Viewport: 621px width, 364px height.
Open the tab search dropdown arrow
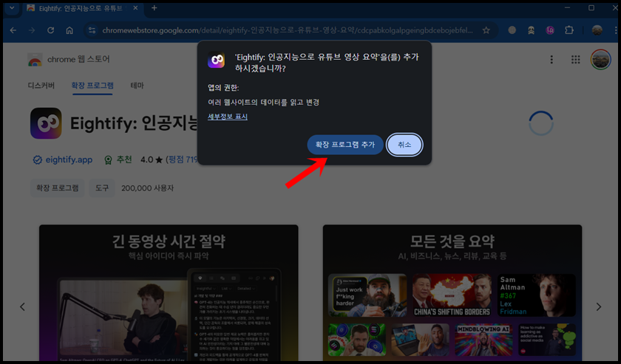click(12, 8)
